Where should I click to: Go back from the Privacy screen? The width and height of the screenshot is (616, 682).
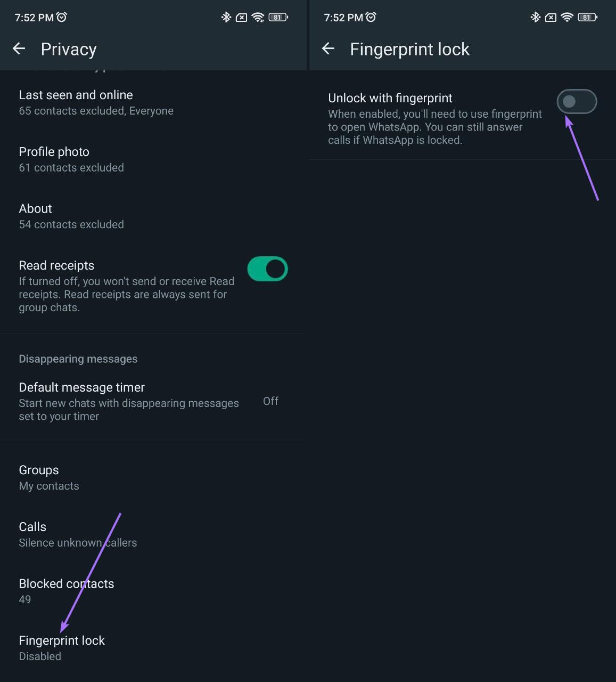click(x=19, y=49)
